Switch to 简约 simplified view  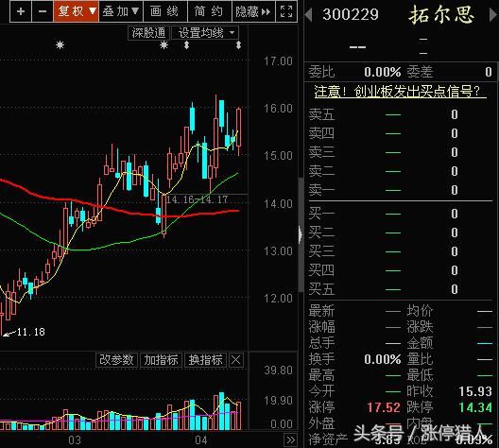209,11
